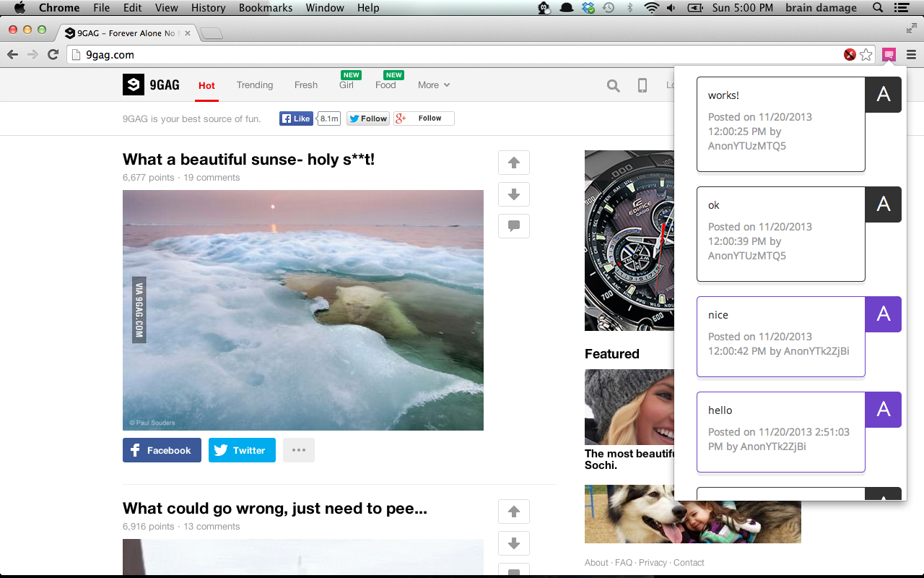Open the three-dots share options button
This screenshot has height=578, width=924.
299,450
